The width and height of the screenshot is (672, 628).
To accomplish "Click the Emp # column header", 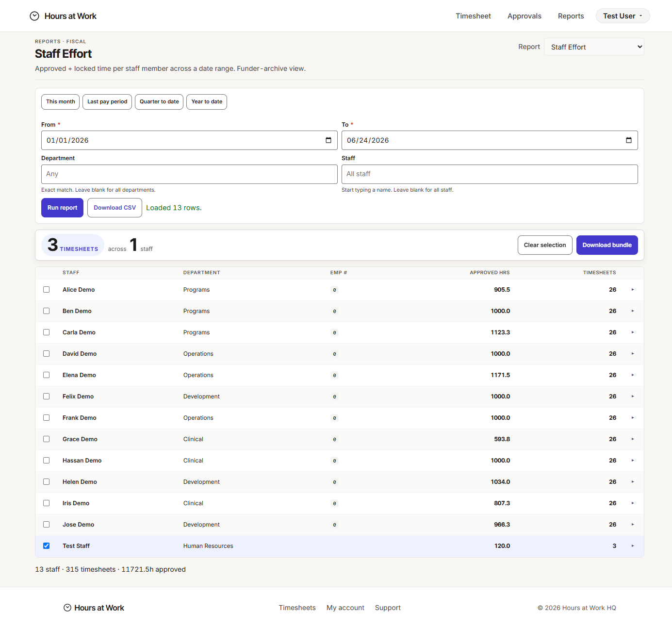I will 339,273.
